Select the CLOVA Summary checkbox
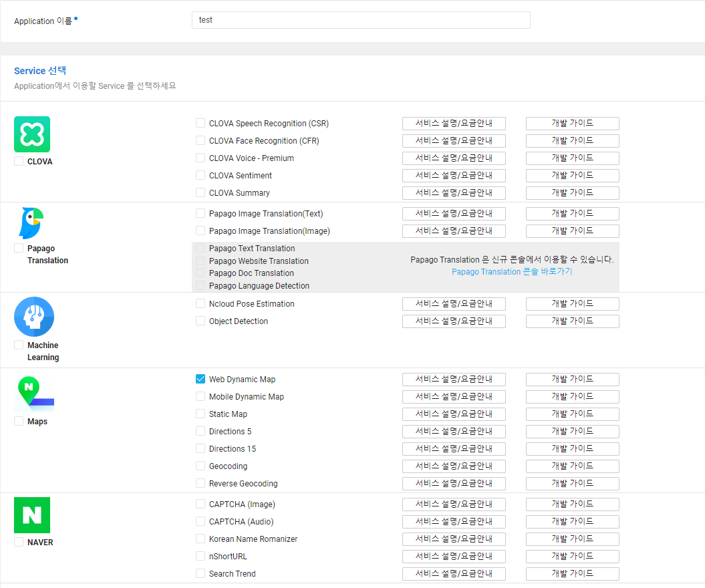705x588 pixels. point(200,192)
